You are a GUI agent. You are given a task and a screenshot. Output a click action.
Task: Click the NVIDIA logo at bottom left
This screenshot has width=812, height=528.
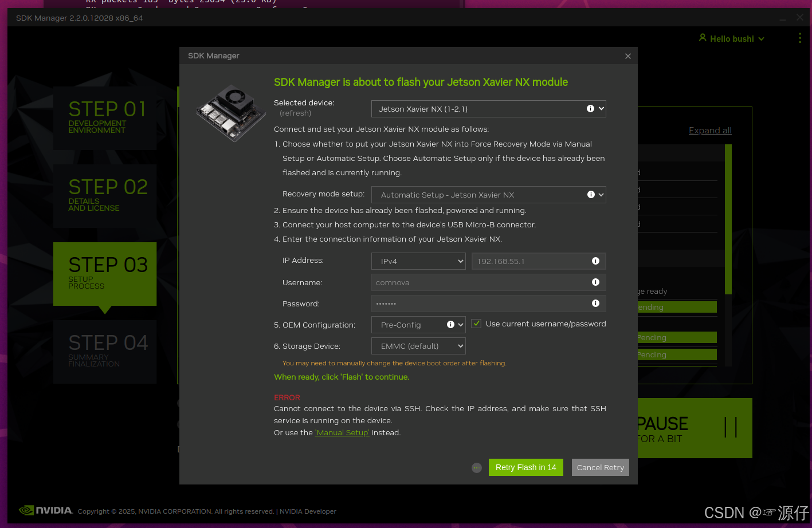(x=46, y=510)
